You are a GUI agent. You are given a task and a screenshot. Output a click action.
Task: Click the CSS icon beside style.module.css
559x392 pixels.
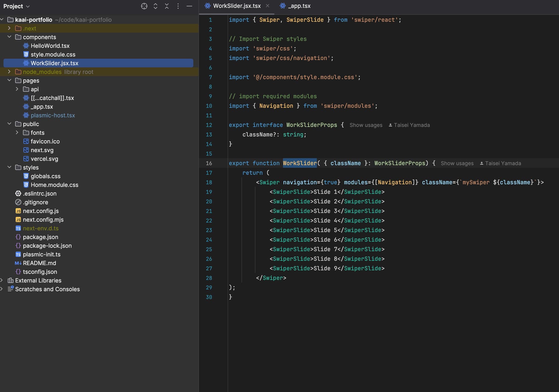[26, 54]
